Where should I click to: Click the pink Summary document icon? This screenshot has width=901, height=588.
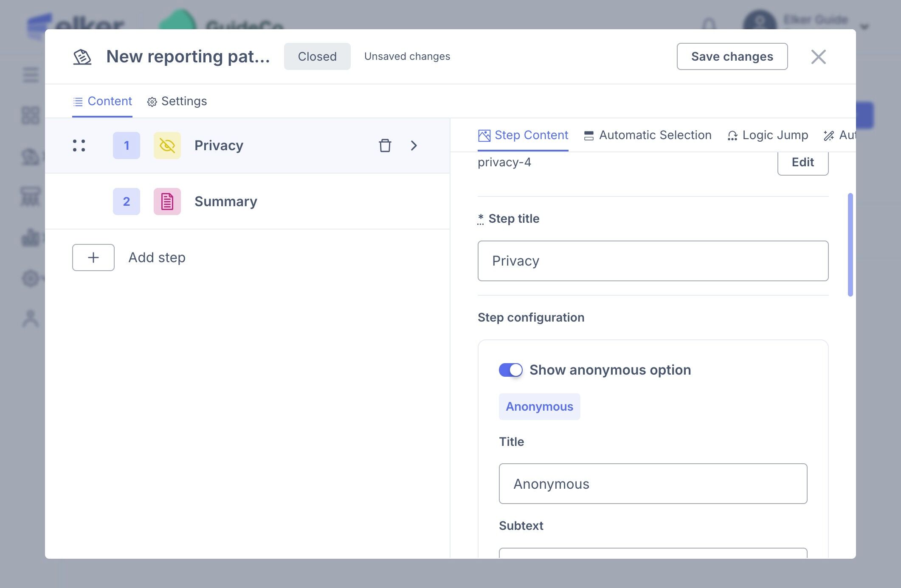[x=167, y=202]
